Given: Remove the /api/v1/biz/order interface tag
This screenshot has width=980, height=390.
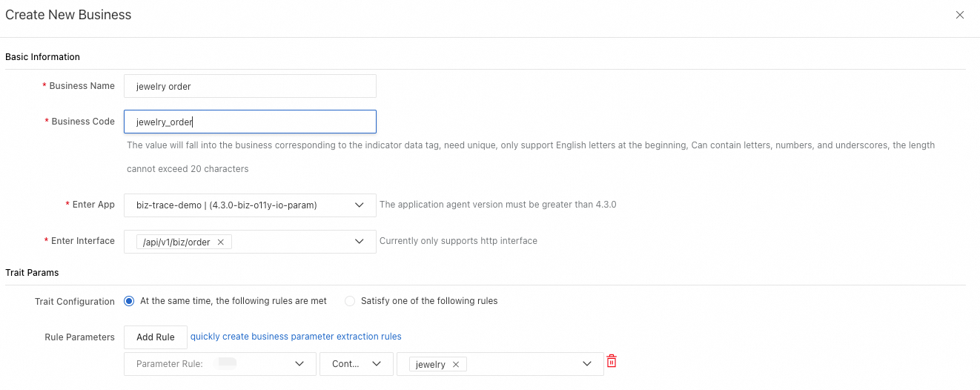Looking at the screenshot, I should point(220,242).
